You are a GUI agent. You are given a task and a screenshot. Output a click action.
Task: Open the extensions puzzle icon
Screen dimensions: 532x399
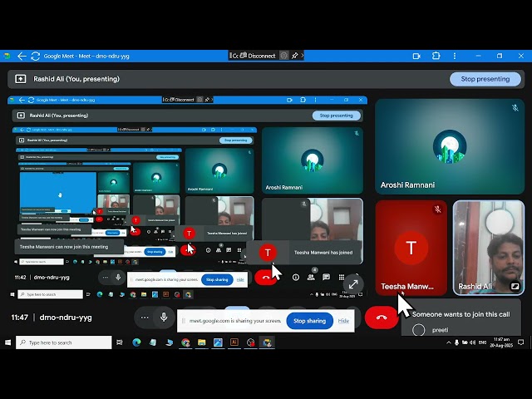coord(436,56)
